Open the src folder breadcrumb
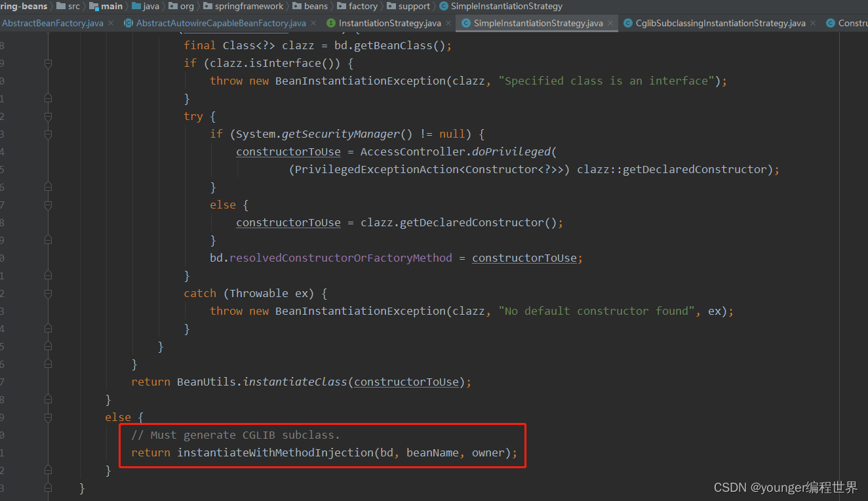 (68, 6)
